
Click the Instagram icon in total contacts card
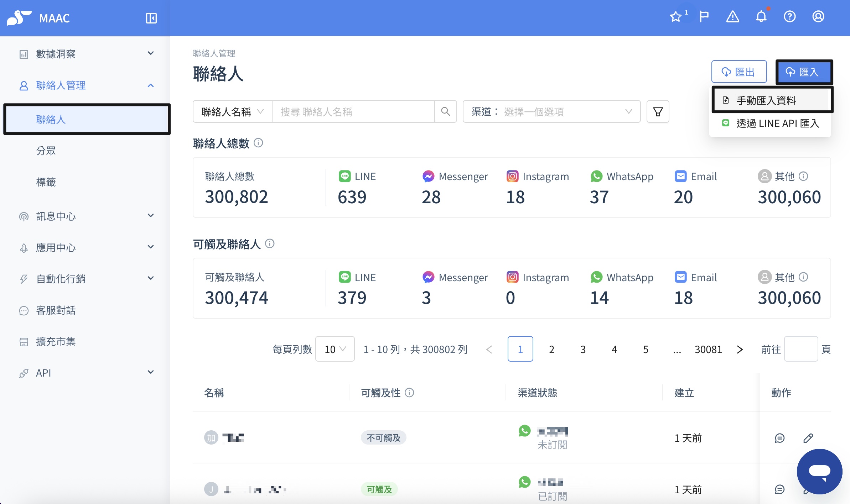[512, 176]
